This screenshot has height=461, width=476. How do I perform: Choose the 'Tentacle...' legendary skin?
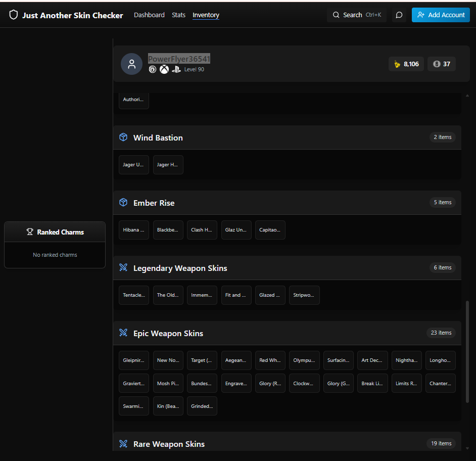coord(134,295)
